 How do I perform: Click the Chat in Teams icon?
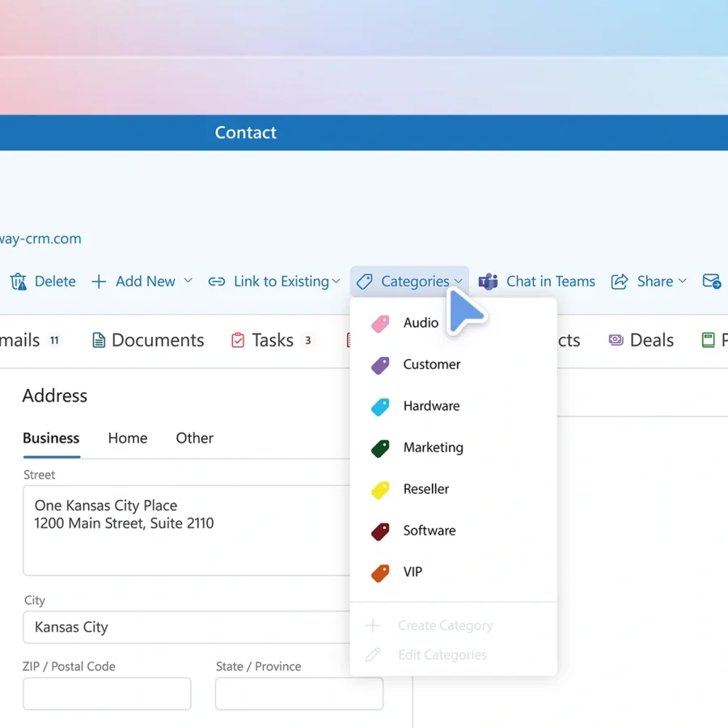coord(488,281)
